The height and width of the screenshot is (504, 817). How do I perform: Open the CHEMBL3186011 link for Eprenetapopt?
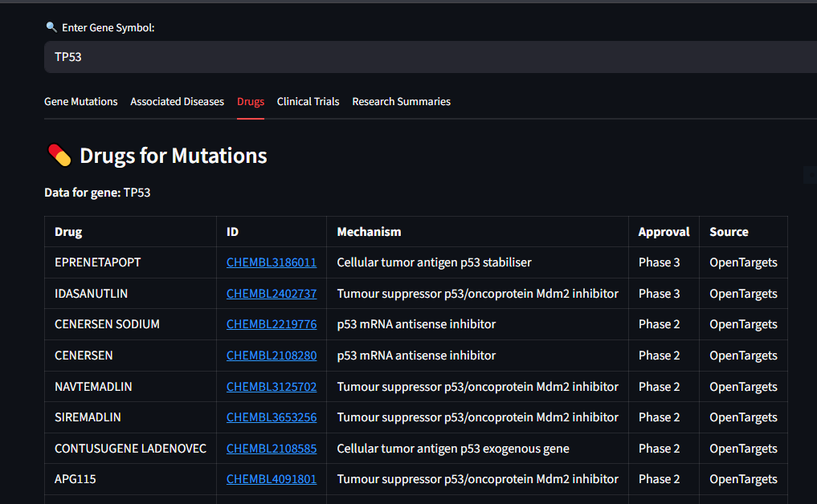pyautogui.click(x=272, y=262)
